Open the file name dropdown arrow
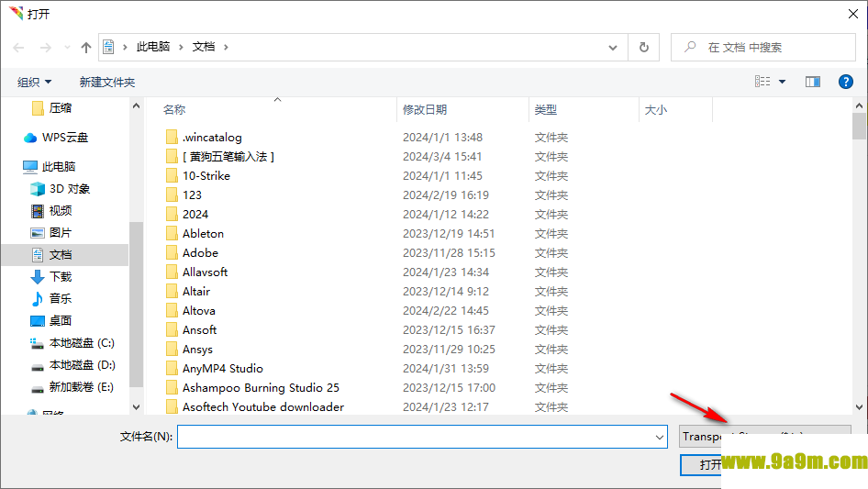Viewport: 868px width, 489px height. coord(660,437)
